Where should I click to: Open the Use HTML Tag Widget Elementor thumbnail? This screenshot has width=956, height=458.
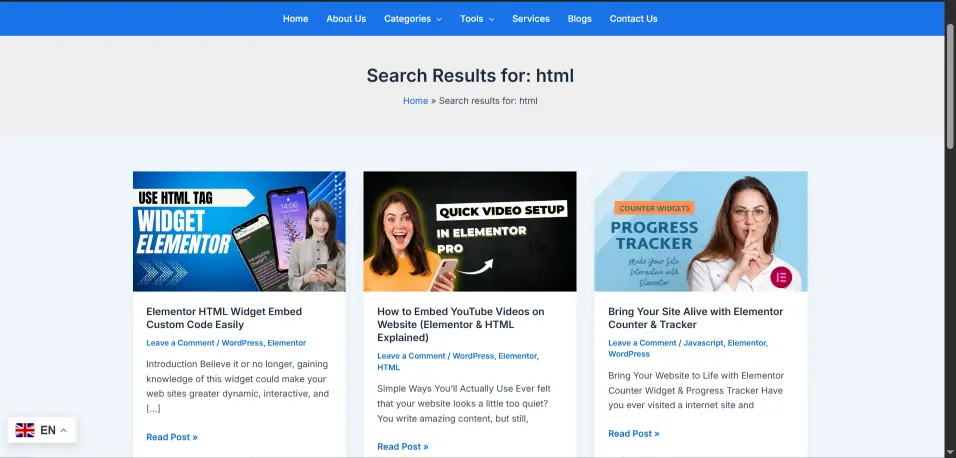(x=239, y=231)
